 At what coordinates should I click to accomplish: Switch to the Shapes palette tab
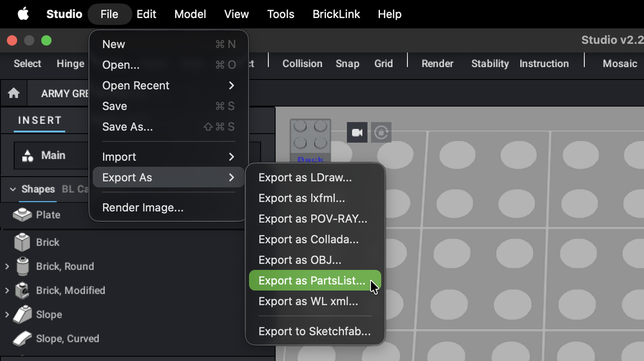pyautogui.click(x=38, y=189)
